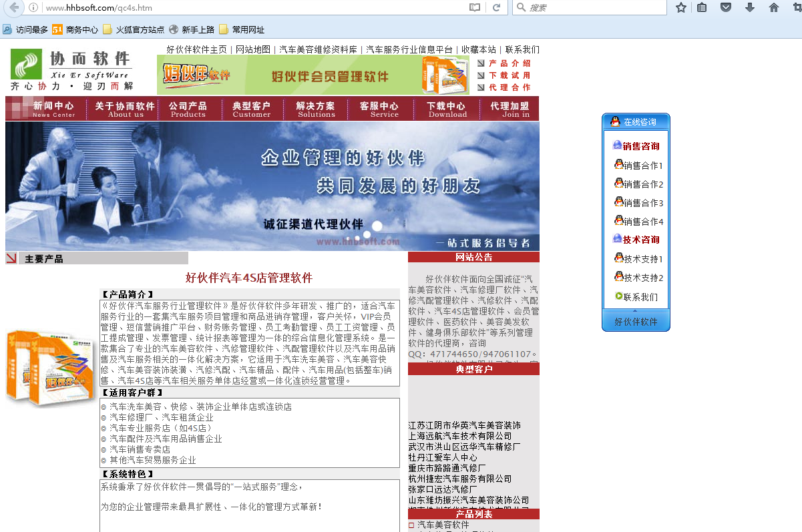802x532 pixels.
Task: Click 杭州捷宏汽车服务有限公司 entry
Action: tap(460, 479)
